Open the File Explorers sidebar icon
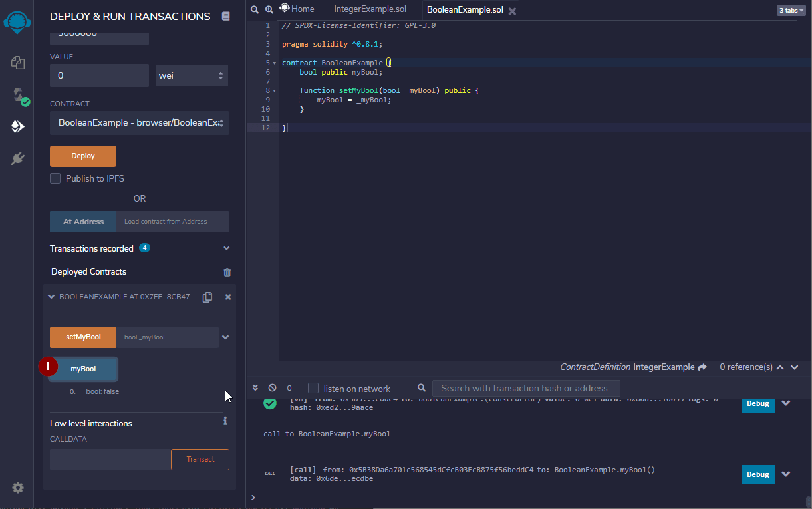Image resolution: width=812 pixels, height=509 pixels. click(18, 63)
